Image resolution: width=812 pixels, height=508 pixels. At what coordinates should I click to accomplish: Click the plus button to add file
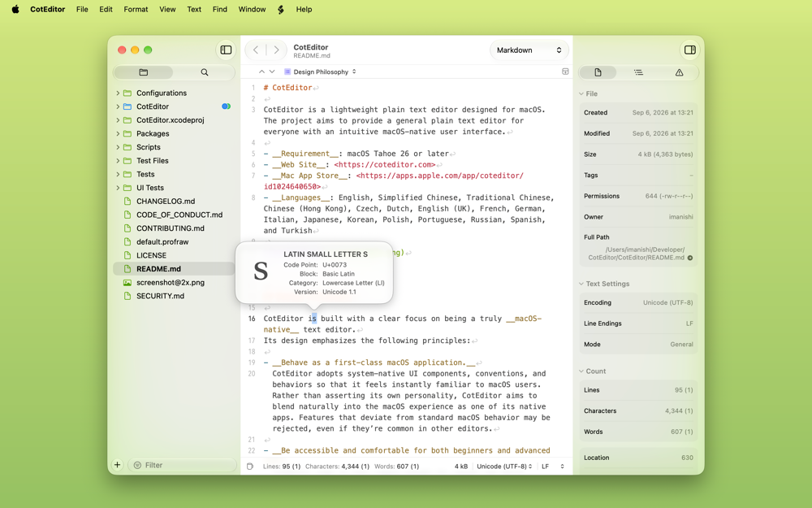click(118, 465)
